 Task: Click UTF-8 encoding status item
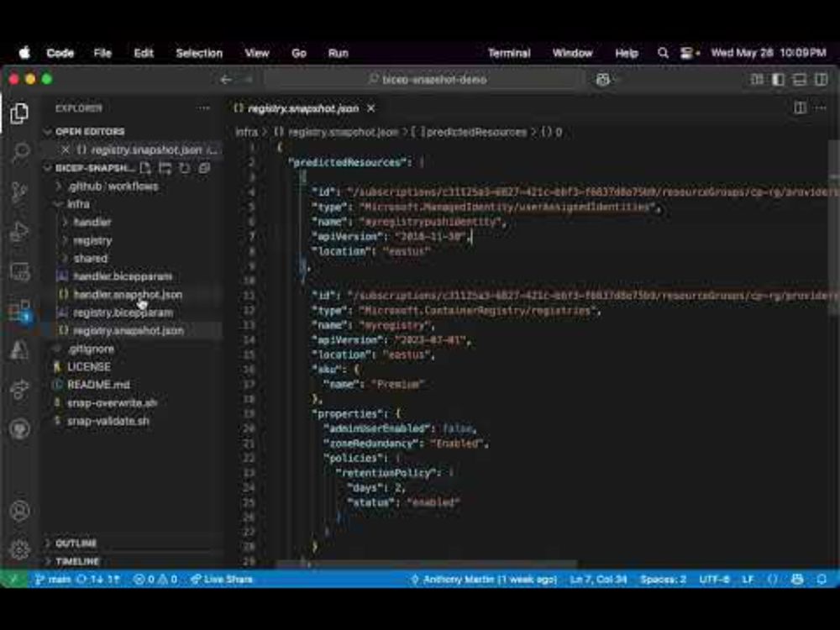[x=714, y=579]
